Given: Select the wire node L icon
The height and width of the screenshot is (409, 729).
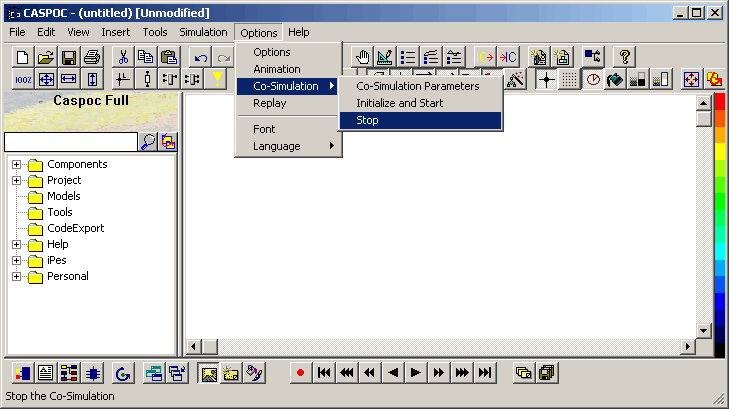Looking at the screenshot, I should point(123,79).
